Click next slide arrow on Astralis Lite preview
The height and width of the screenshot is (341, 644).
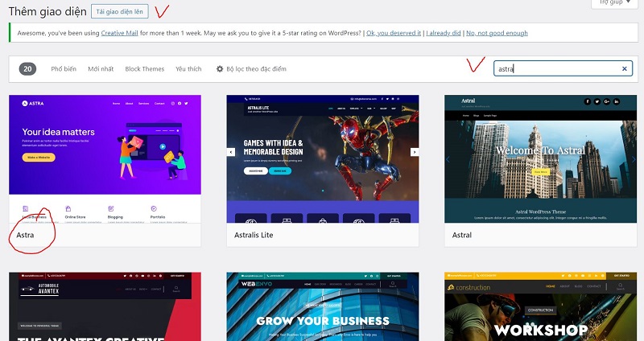pyautogui.click(x=415, y=152)
